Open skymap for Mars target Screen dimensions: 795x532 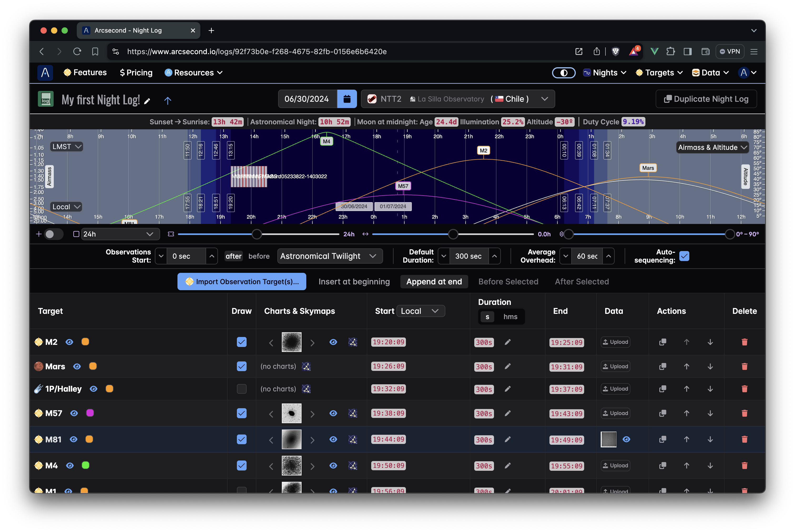point(306,366)
